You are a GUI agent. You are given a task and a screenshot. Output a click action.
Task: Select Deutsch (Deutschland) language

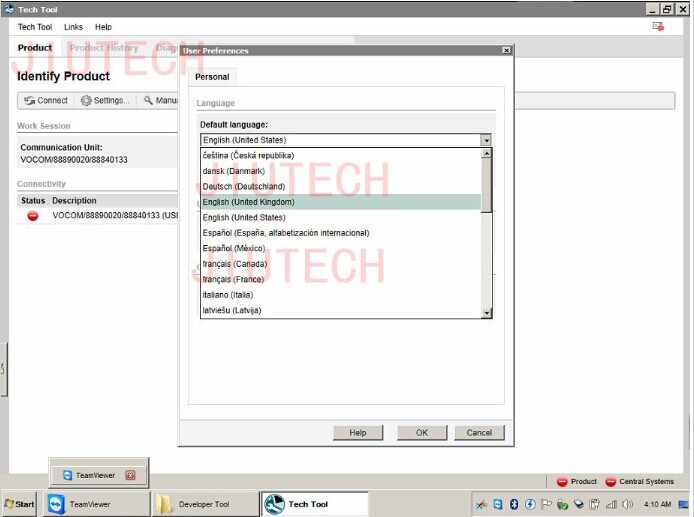(x=340, y=186)
